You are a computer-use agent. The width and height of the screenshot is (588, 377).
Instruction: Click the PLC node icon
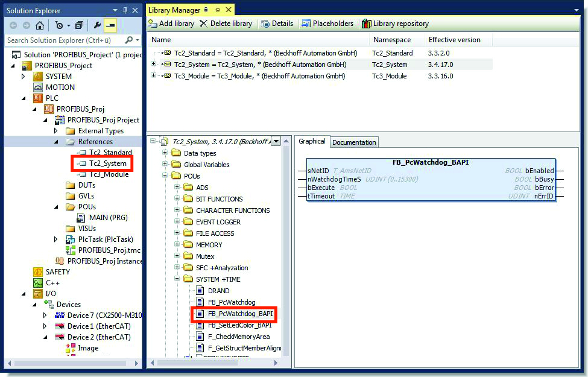(38, 98)
